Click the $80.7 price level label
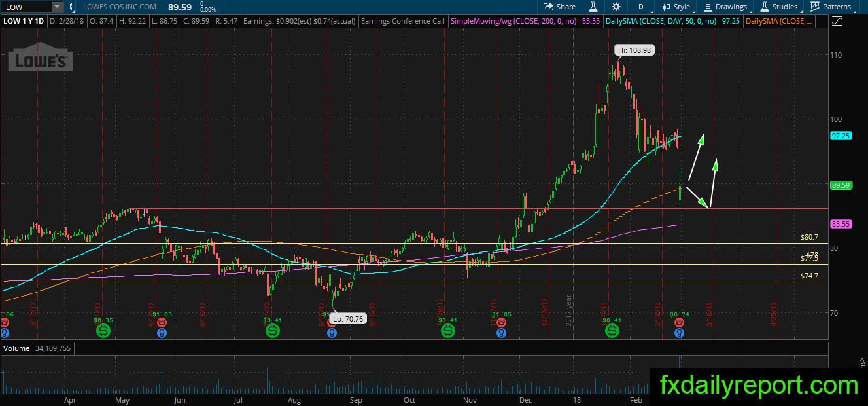Screen dimensions: 868x406 [x=810, y=237]
